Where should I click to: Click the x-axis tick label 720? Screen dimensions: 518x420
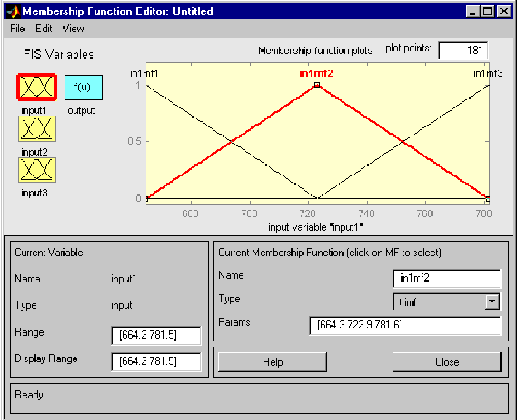(308, 213)
